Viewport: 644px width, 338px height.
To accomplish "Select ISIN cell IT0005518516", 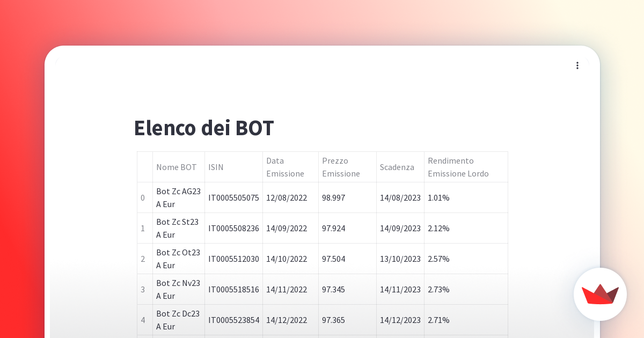I will (x=234, y=289).
